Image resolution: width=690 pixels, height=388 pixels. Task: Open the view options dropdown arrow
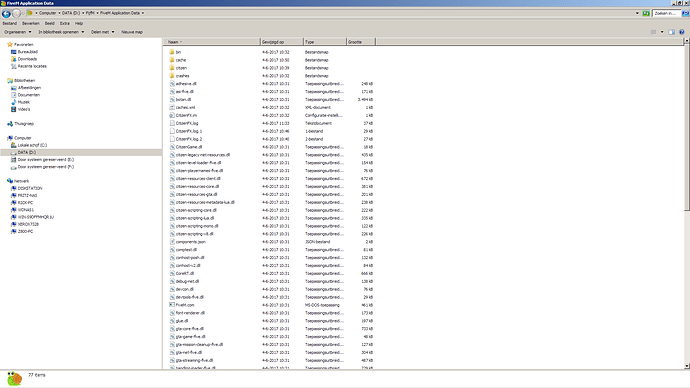(662, 32)
